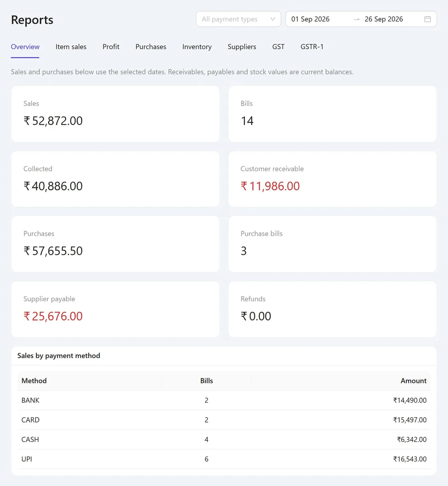
Task: Click the Reports page title
Action: pos(32,20)
